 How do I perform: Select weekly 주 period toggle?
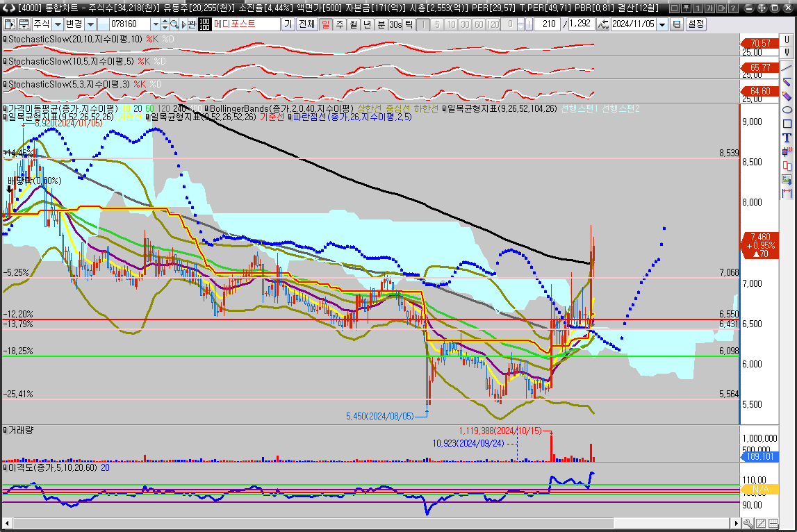point(340,24)
